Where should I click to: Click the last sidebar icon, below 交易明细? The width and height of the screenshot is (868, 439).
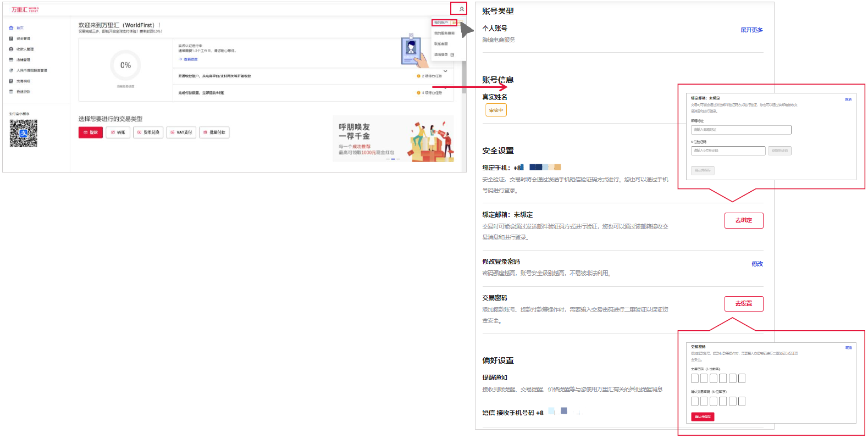tap(11, 92)
